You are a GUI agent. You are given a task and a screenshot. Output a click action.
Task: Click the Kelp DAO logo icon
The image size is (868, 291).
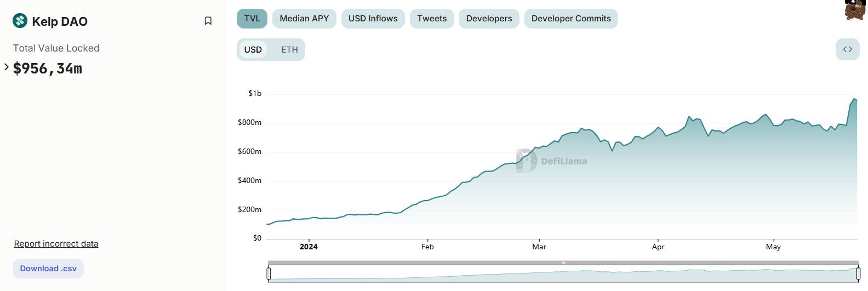pyautogui.click(x=20, y=21)
